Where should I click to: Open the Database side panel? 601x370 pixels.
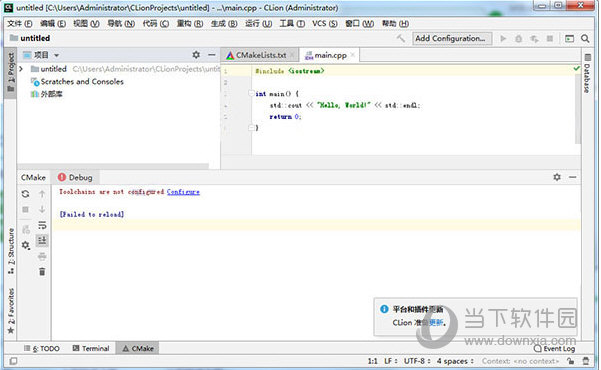point(587,73)
